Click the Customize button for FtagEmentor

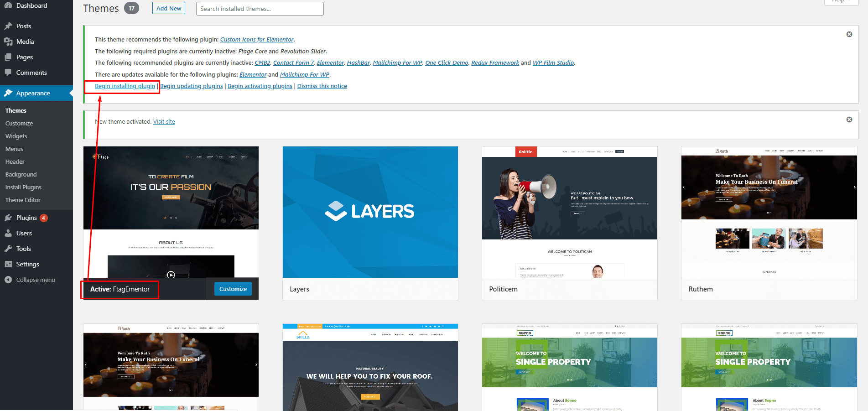[233, 289]
